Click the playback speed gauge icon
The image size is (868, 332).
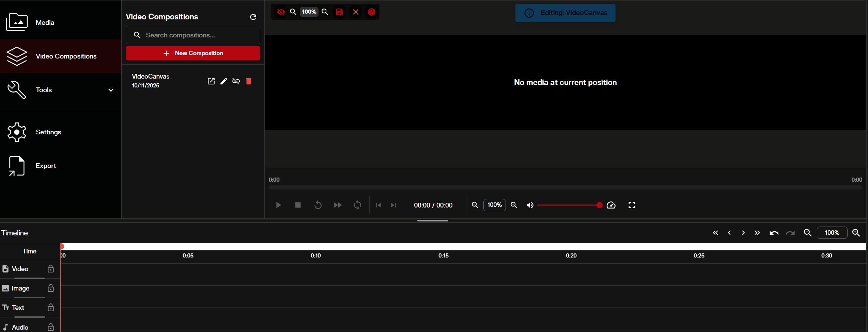coord(611,205)
